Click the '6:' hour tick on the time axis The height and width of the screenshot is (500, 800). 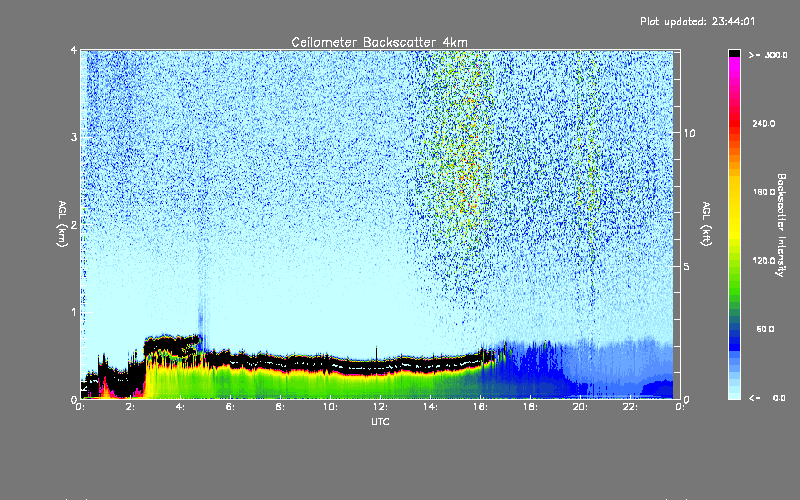[x=231, y=407]
